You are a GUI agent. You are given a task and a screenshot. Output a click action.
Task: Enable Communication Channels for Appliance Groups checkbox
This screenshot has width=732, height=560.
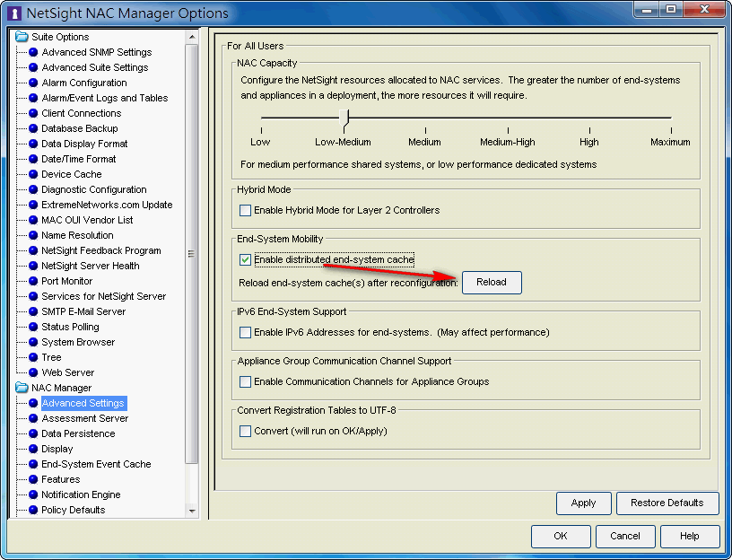[245, 381]
